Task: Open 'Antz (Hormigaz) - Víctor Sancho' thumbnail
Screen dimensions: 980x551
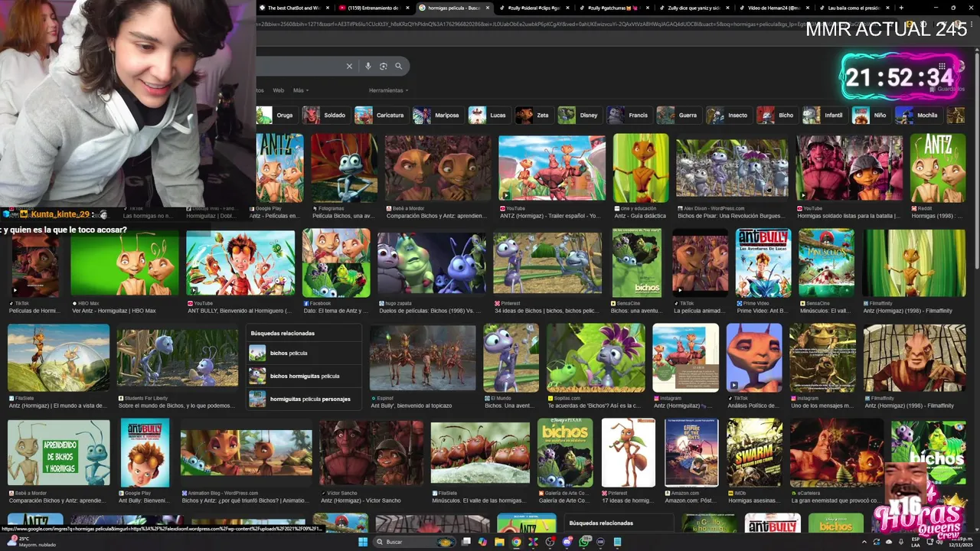Action: tap(371, 453)
